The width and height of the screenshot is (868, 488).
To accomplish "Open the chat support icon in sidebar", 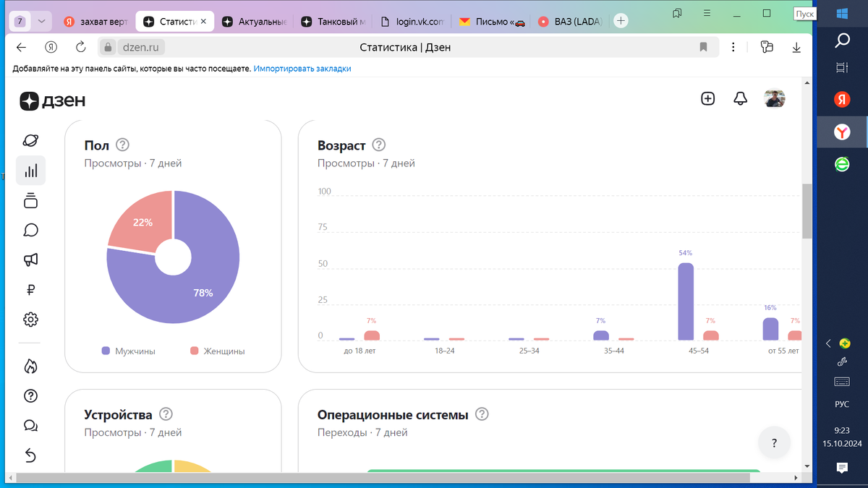I will pos(30,426).
